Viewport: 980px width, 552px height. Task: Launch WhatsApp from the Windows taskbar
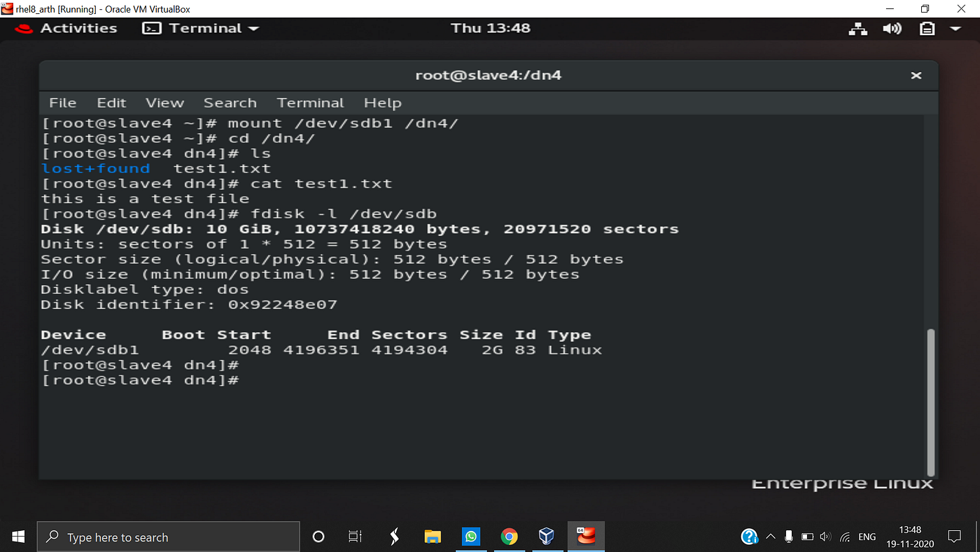pos(470,537)
